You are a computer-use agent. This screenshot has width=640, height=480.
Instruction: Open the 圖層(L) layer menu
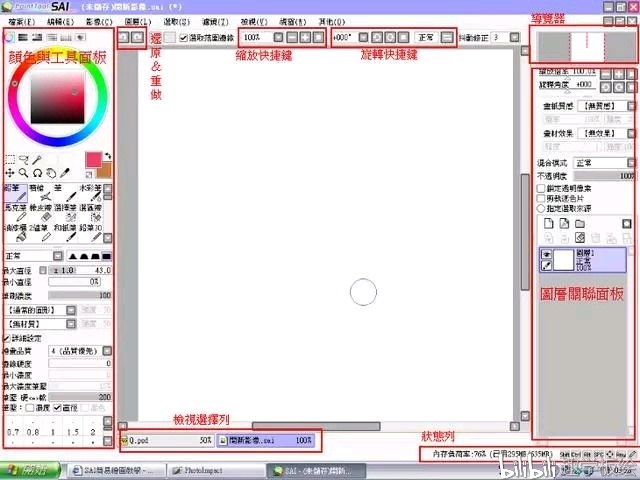click(138, 22)
